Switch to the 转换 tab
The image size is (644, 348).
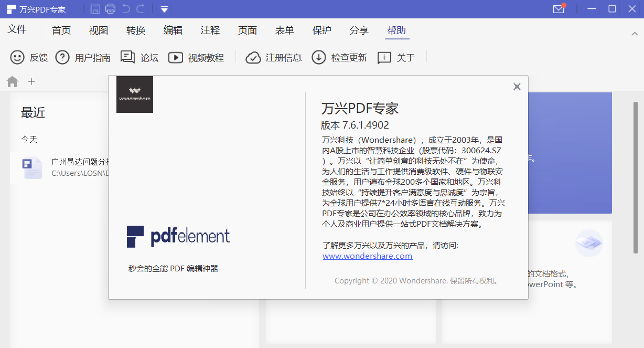click(x=136, y=30)
